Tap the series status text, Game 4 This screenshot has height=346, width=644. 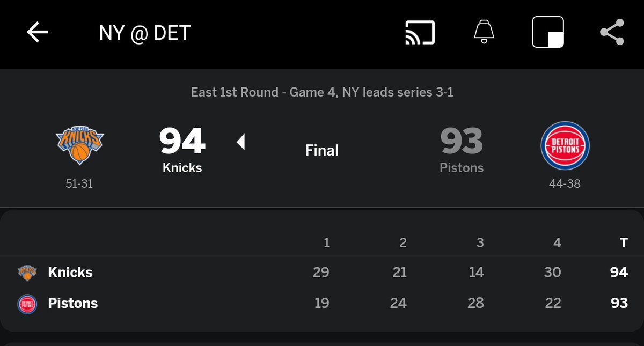click(322, 92)
